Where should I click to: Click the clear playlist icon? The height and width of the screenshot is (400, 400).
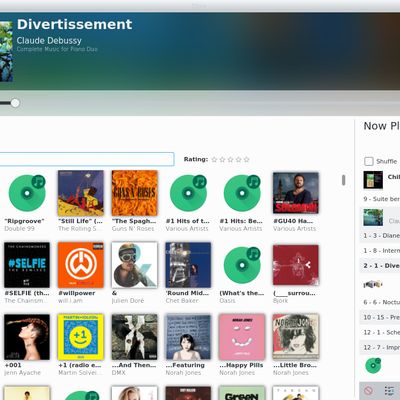pos(368,390)
